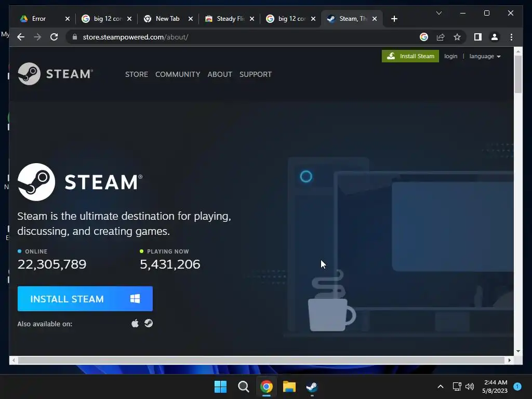Click the Apple macOS download icon
Image resolution: width=532 pixels, height=399 pixels.
point(135,323)
